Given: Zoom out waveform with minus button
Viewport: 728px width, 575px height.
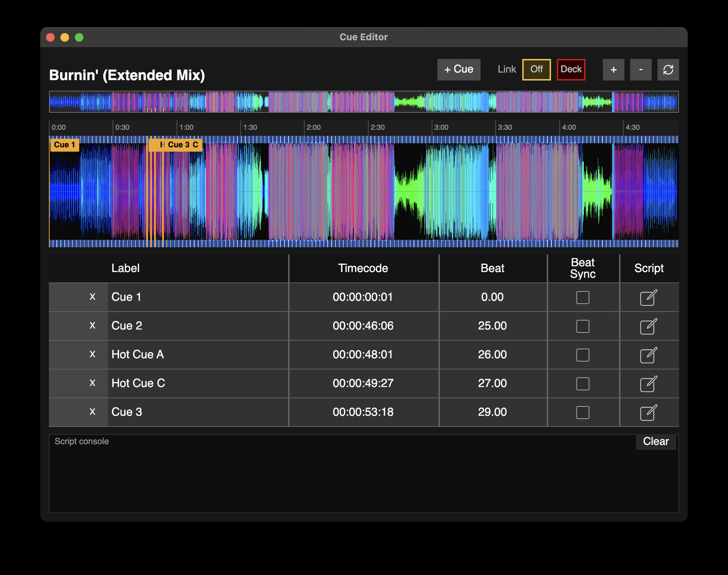Looking at the screenshot, I should point(641,70).
